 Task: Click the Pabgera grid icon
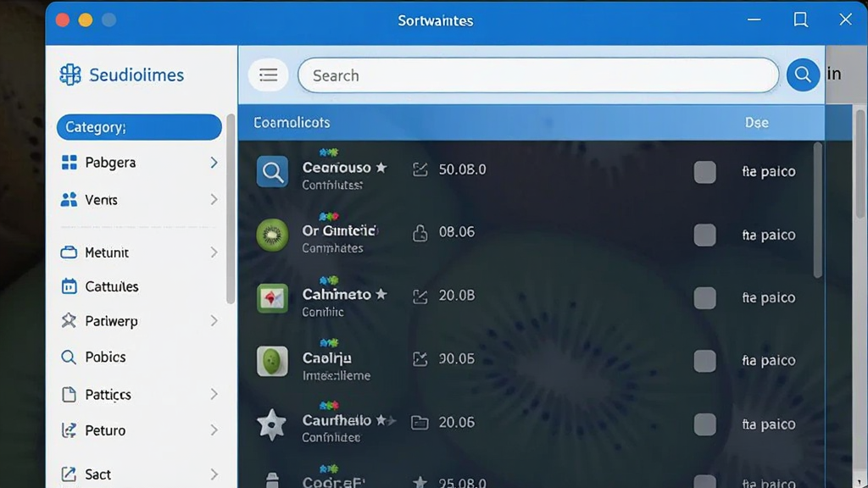[x=70, y=163]
